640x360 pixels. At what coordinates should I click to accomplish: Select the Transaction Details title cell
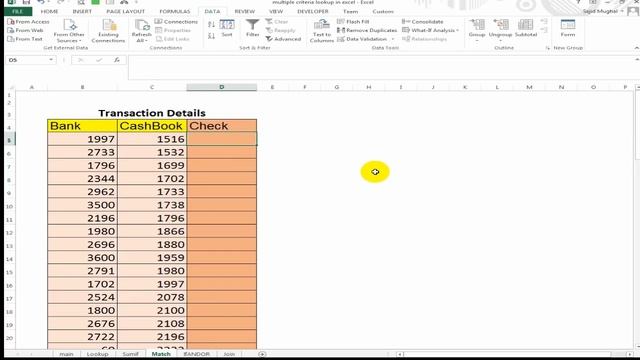pos(152,113)
